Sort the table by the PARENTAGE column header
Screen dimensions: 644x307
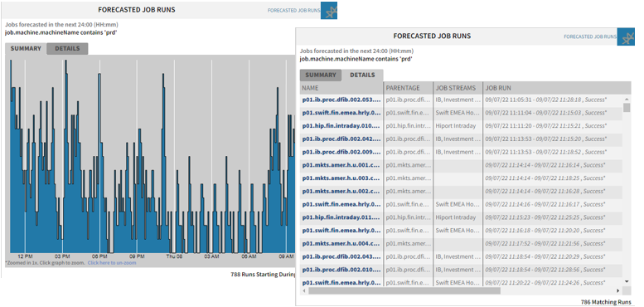(409, 88)
